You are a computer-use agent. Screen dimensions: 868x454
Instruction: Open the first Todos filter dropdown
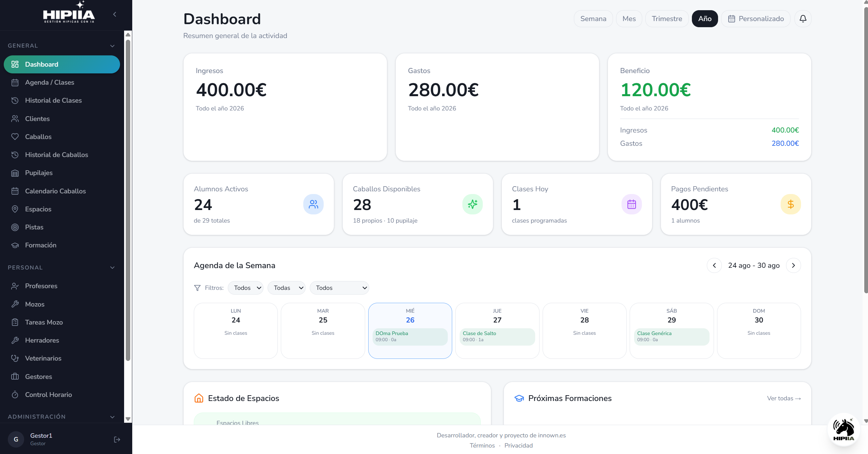coord(245,288)
